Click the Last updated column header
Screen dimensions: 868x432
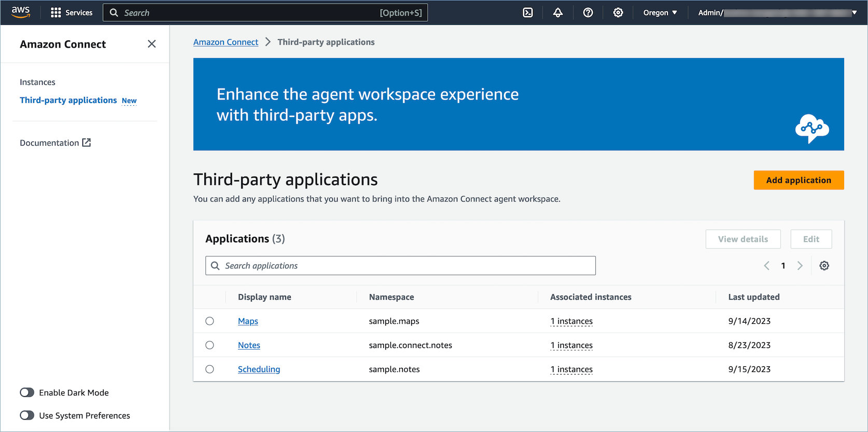point(754,297)
